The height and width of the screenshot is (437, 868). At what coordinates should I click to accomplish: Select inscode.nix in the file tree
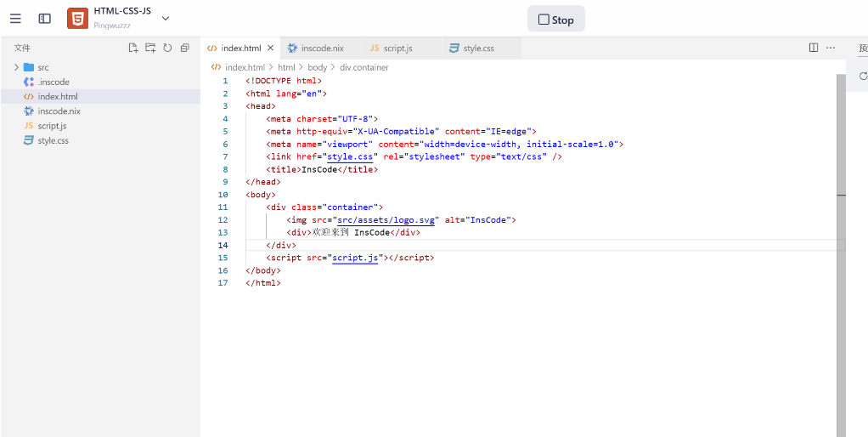[x=59, y=111]
